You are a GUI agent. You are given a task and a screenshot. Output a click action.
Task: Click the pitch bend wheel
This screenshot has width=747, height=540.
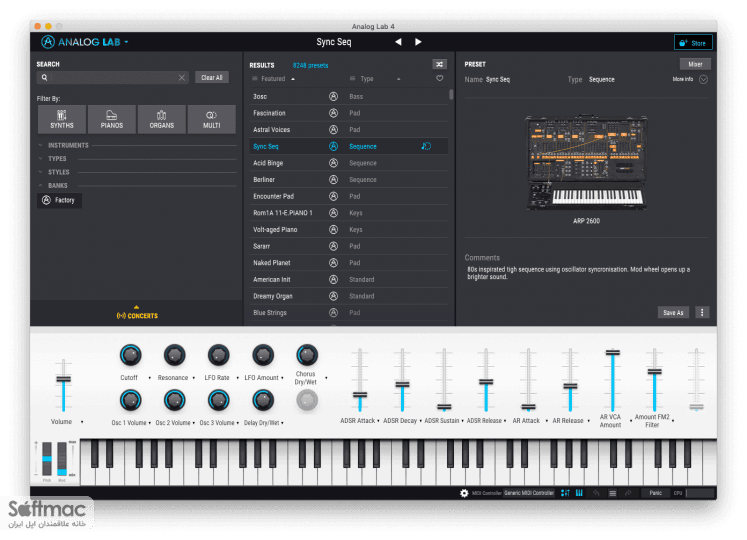(x=47, y=458)
